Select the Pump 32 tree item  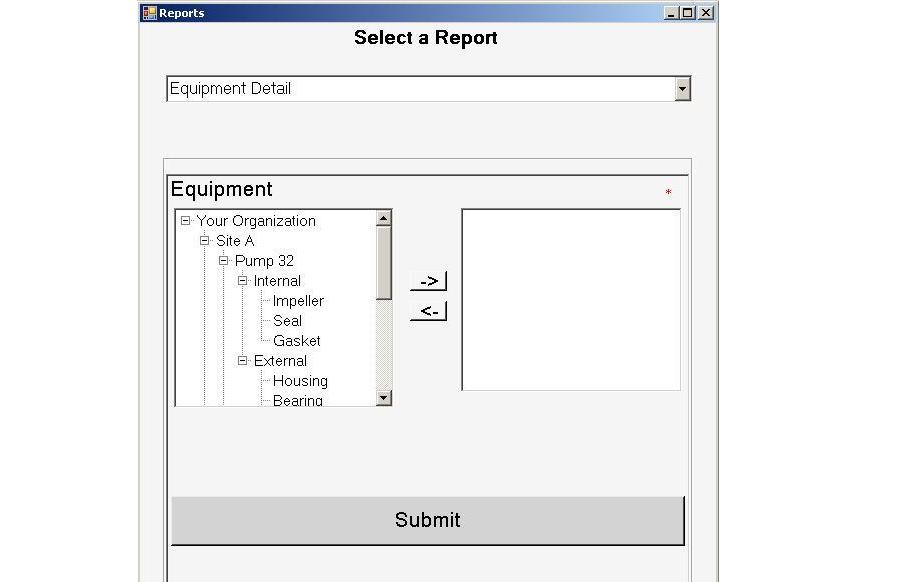coord(264,261)
